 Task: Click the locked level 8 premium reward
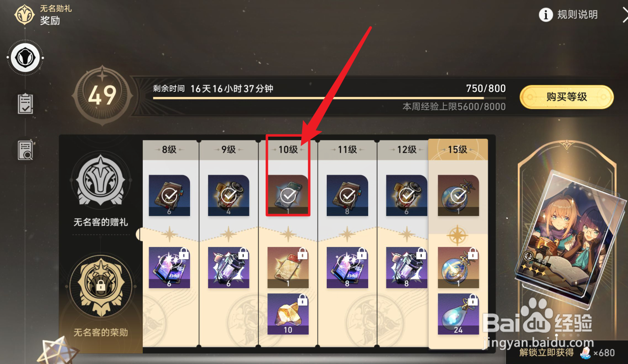tap(169, 268)
